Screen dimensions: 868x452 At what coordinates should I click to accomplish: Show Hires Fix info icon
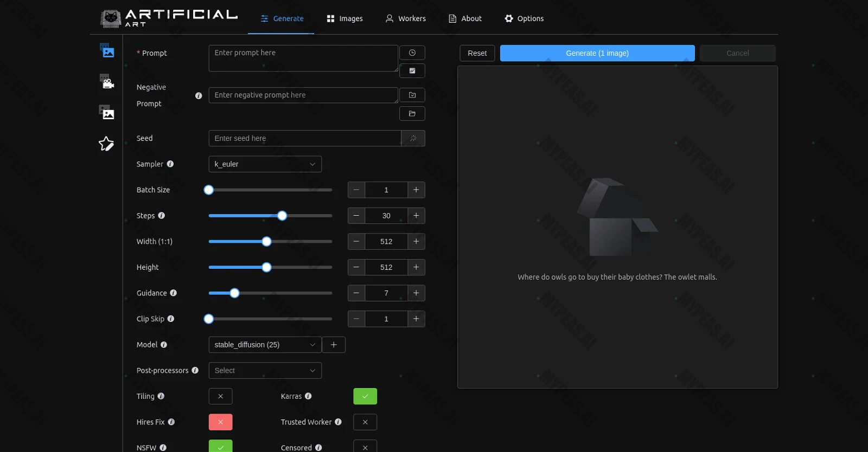pyautogui.click(x=171, y=422)
